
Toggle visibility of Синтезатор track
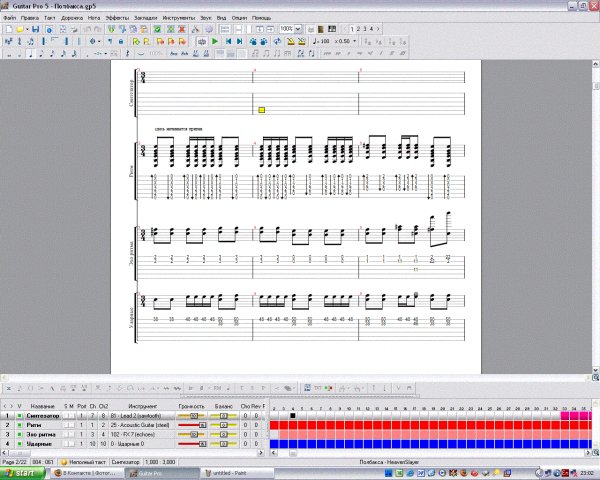tap(18, 415)
